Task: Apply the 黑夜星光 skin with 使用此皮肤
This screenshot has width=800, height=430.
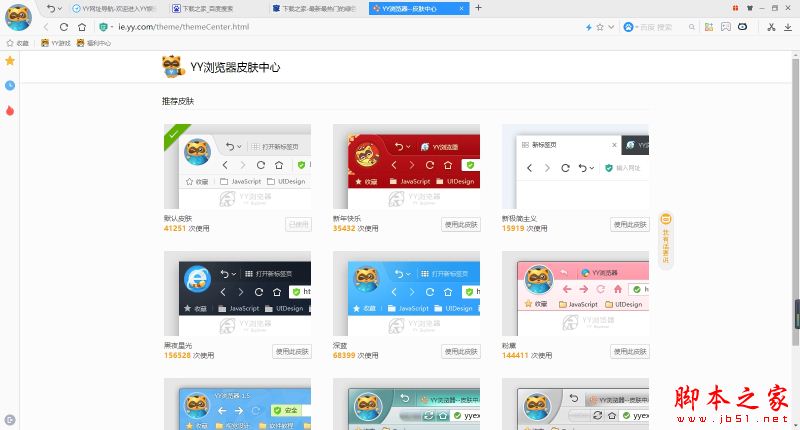Action: (x=292, y=351)
